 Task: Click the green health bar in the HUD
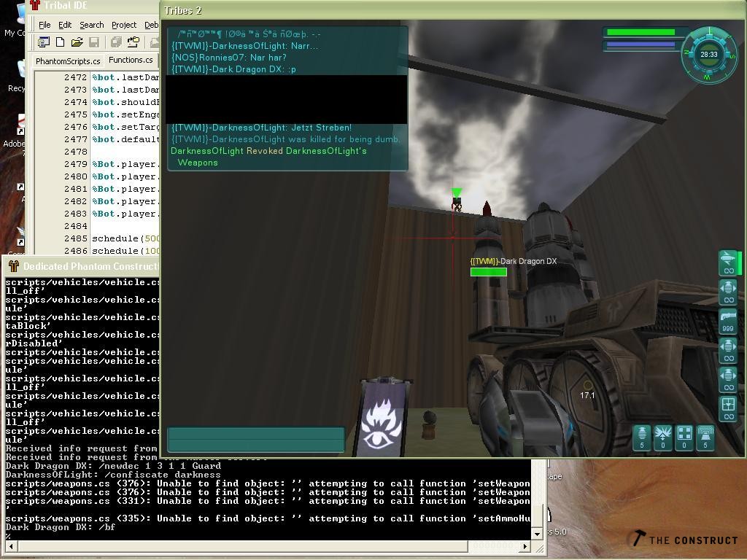pos(640,32)
